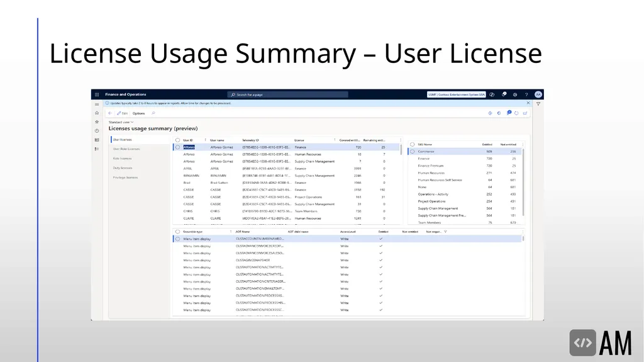This screenshot has width=644, height=362.
Task: Open Recent clock icon in sidebar
Action: [97, 131]
